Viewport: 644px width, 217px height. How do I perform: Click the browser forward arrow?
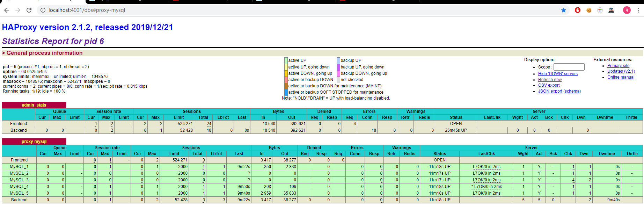coord(18,10)
